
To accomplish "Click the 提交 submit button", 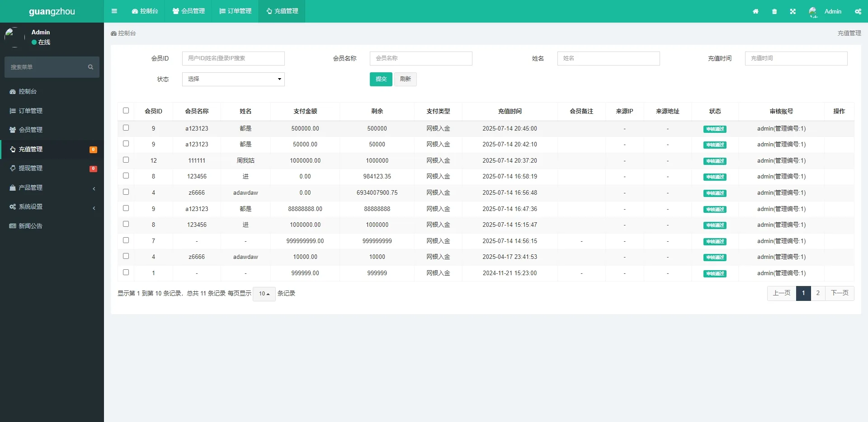I will [x=381, y=79].
